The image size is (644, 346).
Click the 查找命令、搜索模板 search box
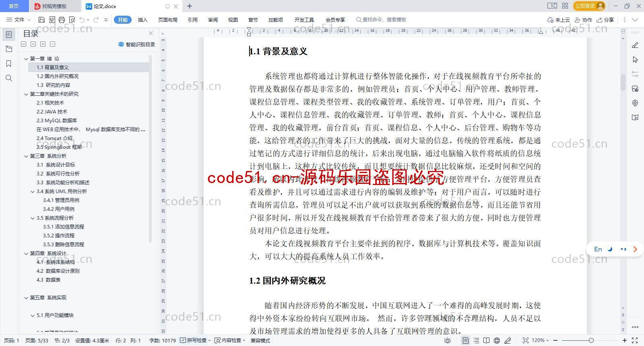click(381, 20)
